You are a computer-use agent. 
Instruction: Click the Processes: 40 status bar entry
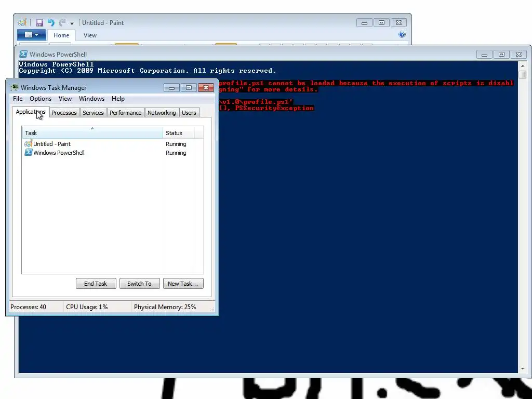pos(28,307)
